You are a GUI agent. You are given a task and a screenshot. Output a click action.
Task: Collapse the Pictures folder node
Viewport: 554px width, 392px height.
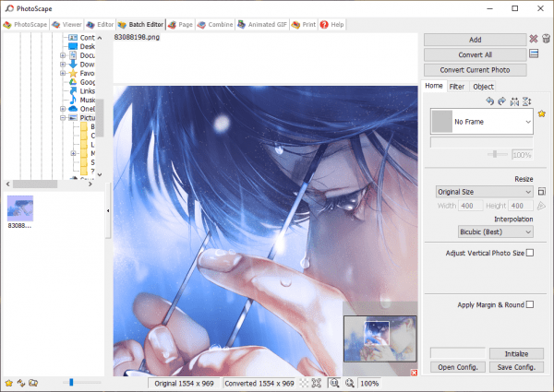coord(63,117)
